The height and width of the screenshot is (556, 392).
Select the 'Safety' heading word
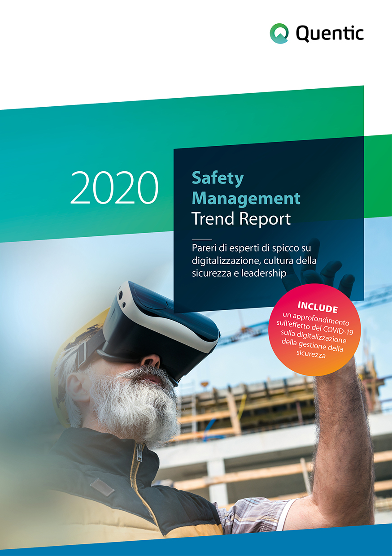click(x=218, y=178)
